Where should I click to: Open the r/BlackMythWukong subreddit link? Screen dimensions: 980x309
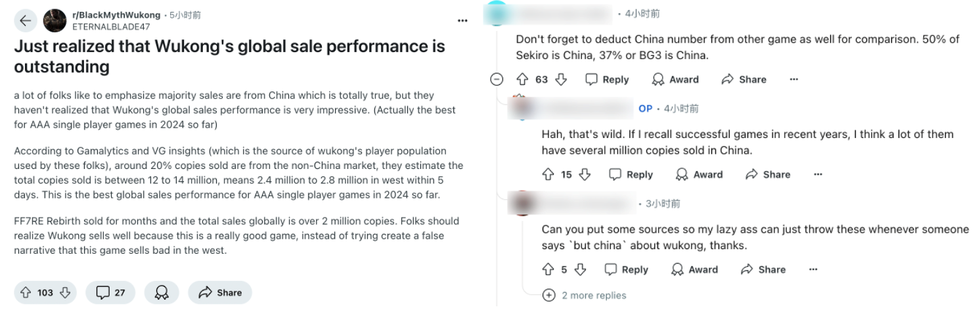point(116,14)
